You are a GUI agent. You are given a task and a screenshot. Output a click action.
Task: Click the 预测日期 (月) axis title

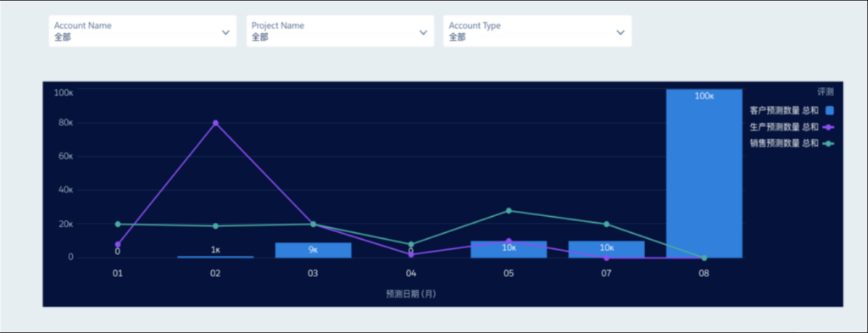click(x=411, y=294)
